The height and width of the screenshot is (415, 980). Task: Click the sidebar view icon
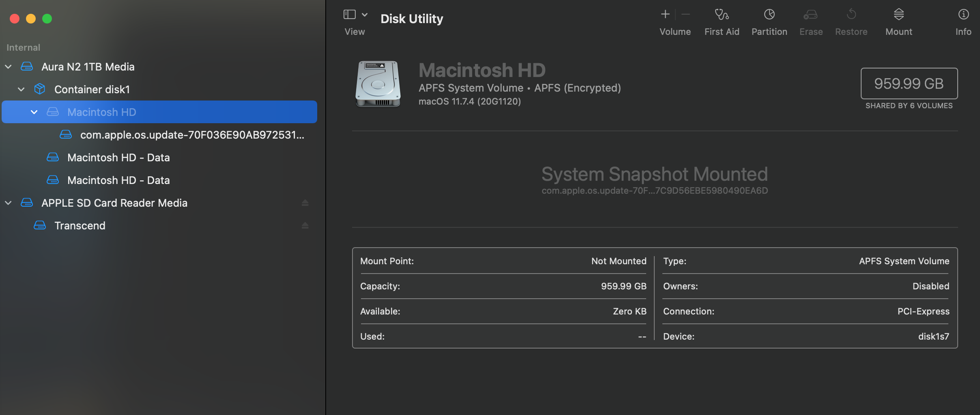[349, 14]
